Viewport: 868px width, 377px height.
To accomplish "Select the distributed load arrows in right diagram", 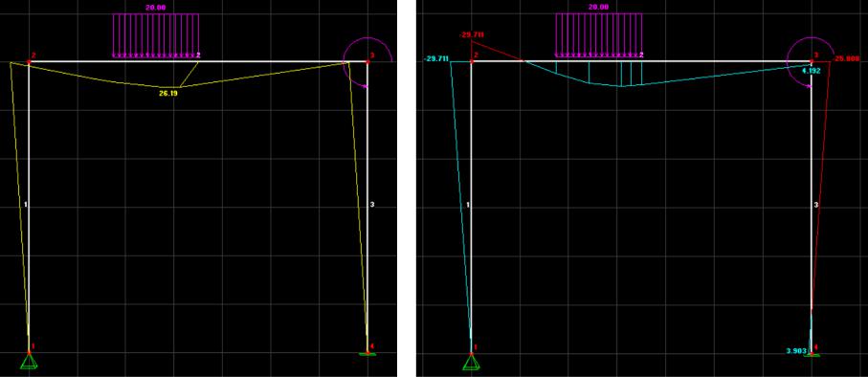I will click(598, 35).
